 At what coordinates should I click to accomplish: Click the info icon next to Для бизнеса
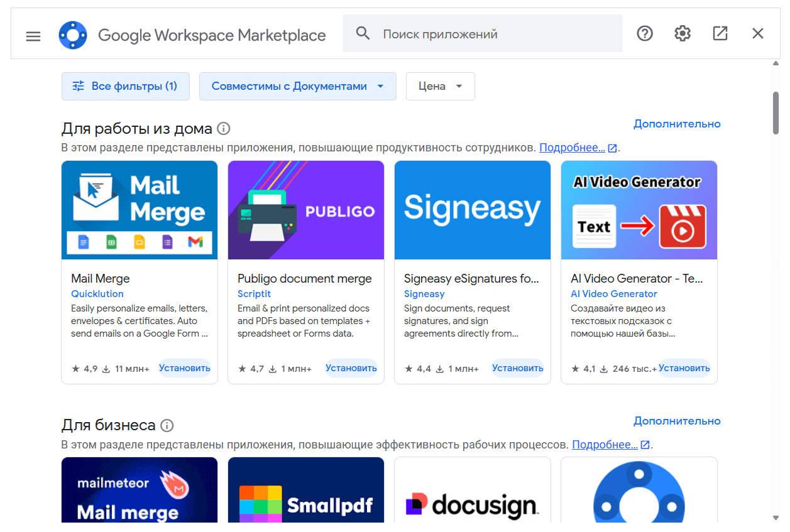click(x=167, y=425)
